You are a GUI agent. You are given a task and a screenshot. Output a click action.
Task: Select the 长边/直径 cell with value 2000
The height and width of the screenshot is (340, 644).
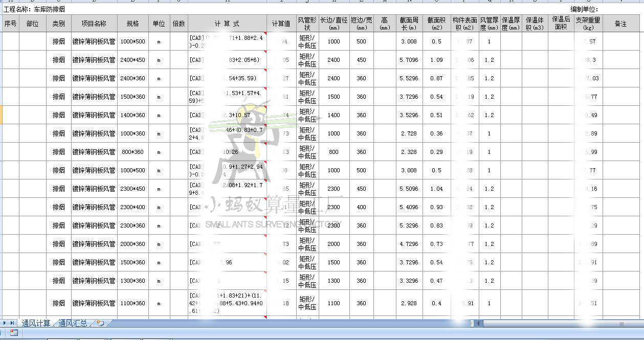point(334,244)
